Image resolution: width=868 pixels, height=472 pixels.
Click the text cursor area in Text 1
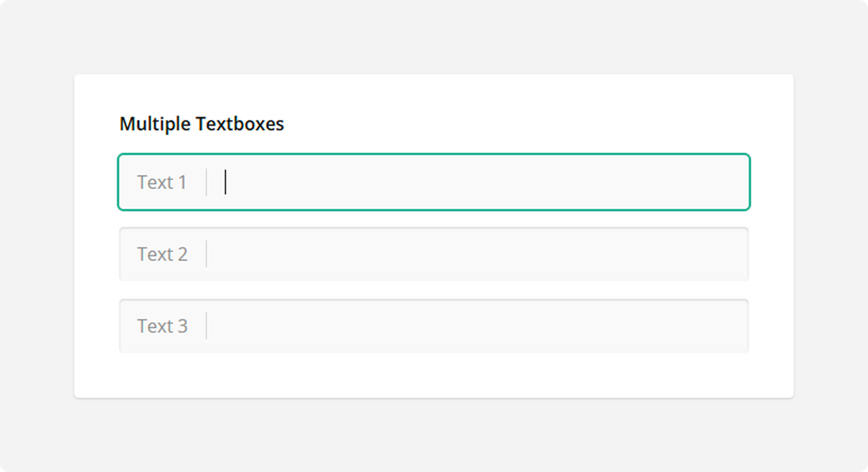[x=226, y=182]
